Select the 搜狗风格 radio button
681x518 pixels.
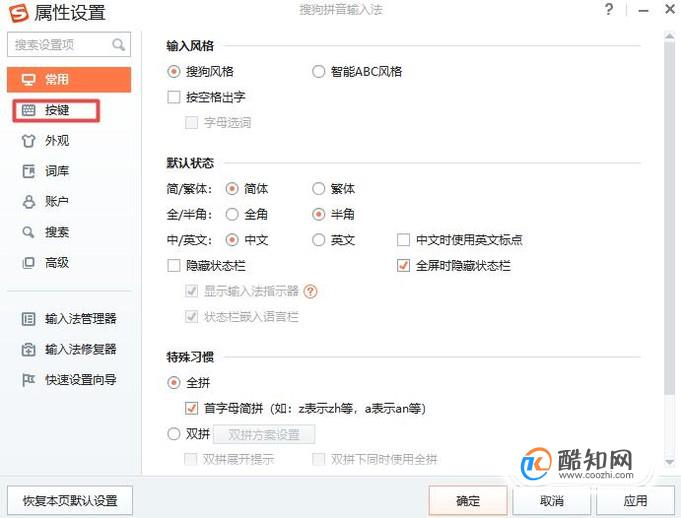pyautogui.click(x=174, y=72)
